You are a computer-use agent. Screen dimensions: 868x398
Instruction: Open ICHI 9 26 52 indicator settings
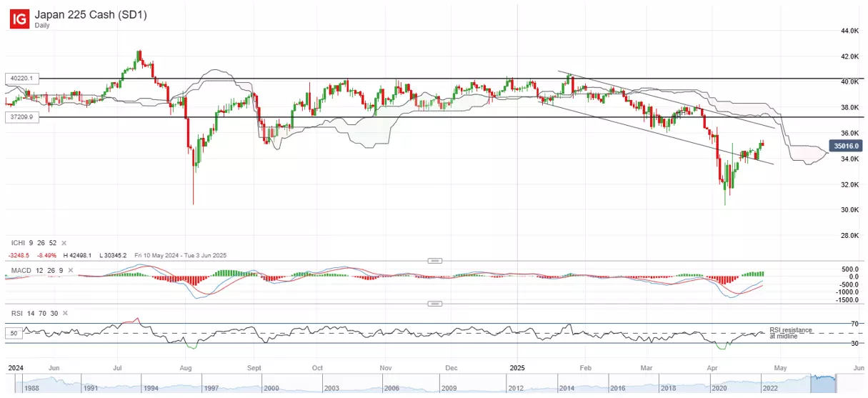click(33, 244)
